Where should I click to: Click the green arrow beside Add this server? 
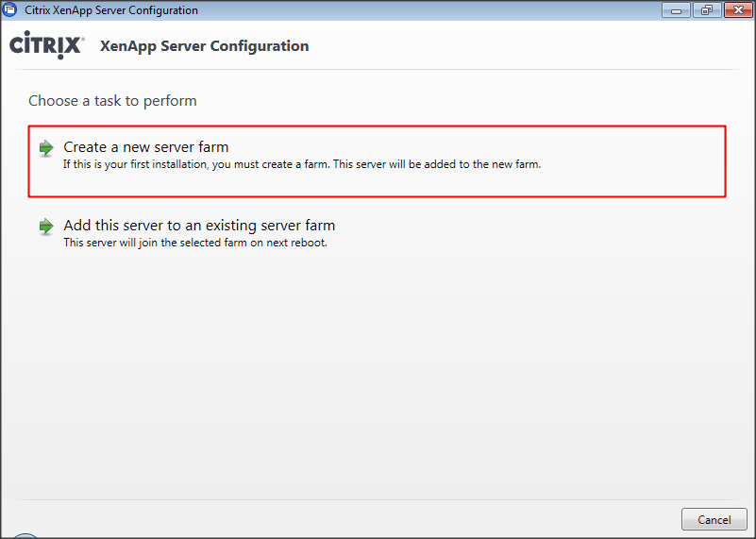point(46,227)
